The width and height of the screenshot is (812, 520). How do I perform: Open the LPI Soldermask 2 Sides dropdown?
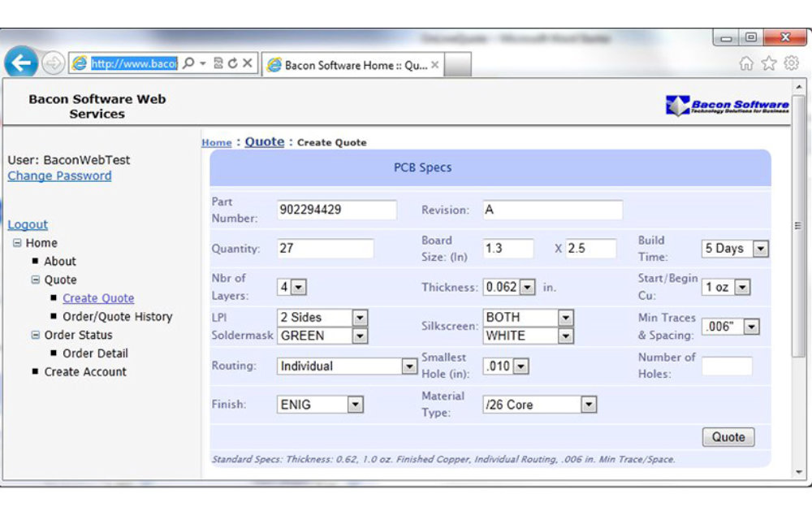tap(322, 317)
